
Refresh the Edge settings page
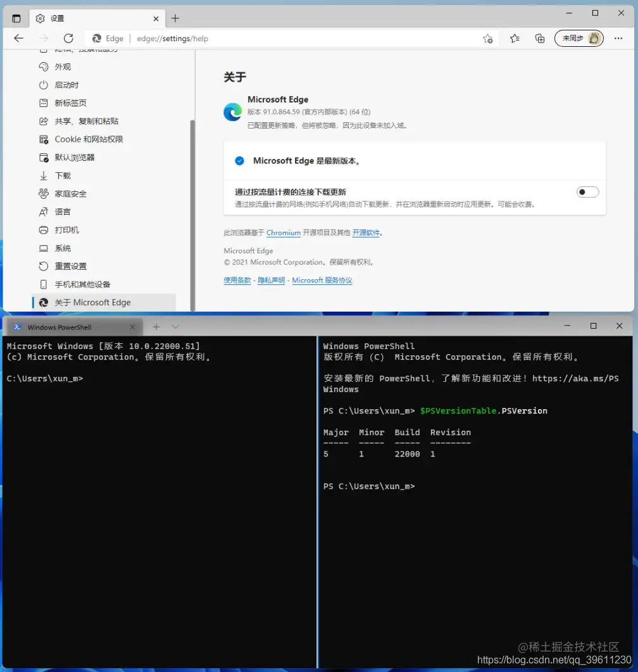(x=68, y=38)
